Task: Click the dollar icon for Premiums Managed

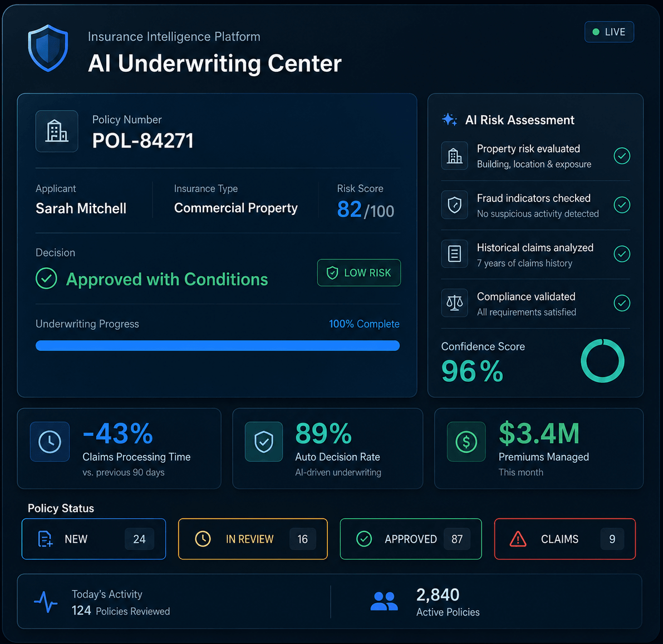Action: click(466, 441)
